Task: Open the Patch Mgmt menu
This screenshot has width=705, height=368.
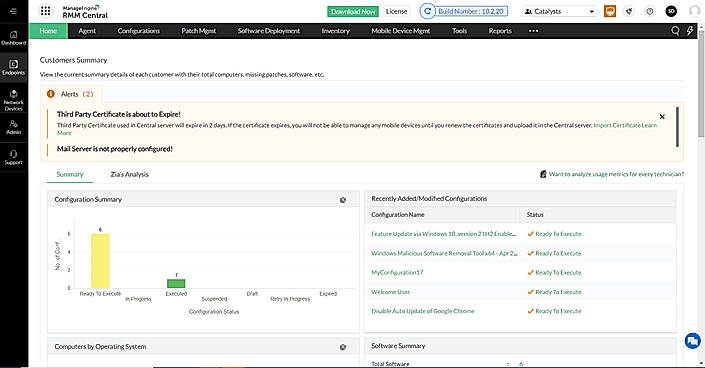Action: pos(199,31)
